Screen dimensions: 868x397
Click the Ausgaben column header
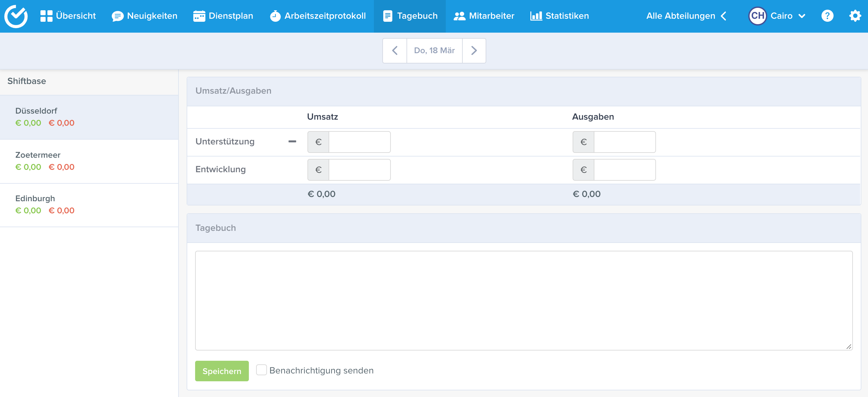[x=593, y=117]
